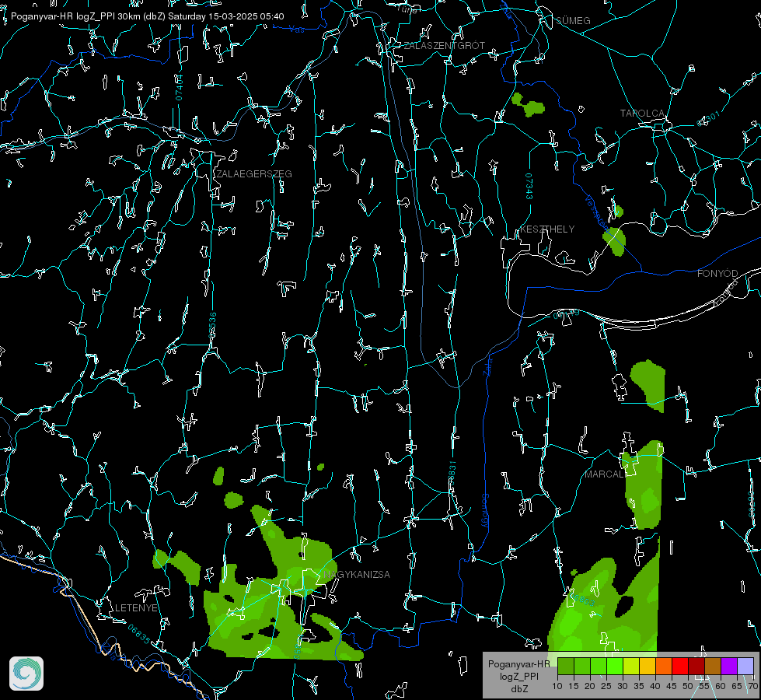The image size is (761, 700).
Task: Click the 55–60 dBZ brown swatch
Action: point(713,666)
